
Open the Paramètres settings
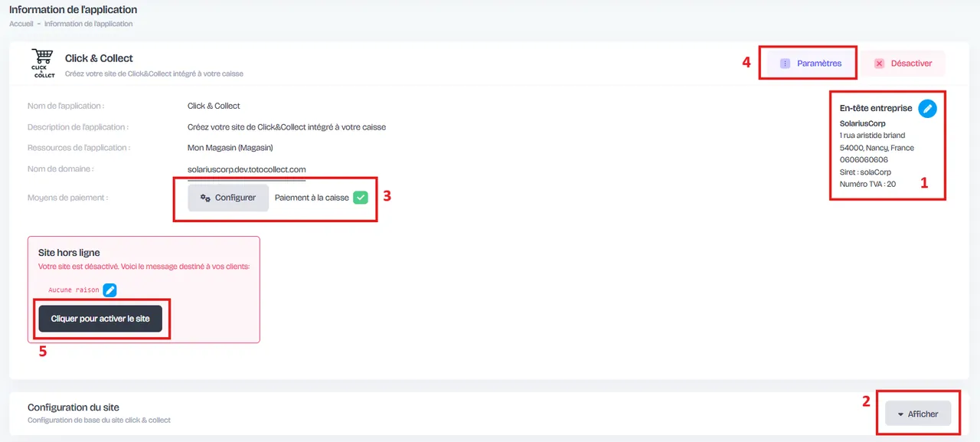click(811, 64)
